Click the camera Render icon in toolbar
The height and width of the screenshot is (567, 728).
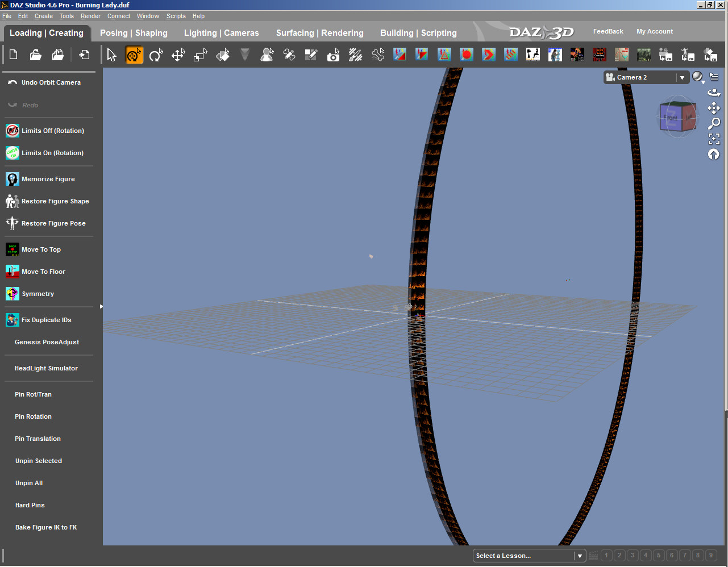pos(334,55)
